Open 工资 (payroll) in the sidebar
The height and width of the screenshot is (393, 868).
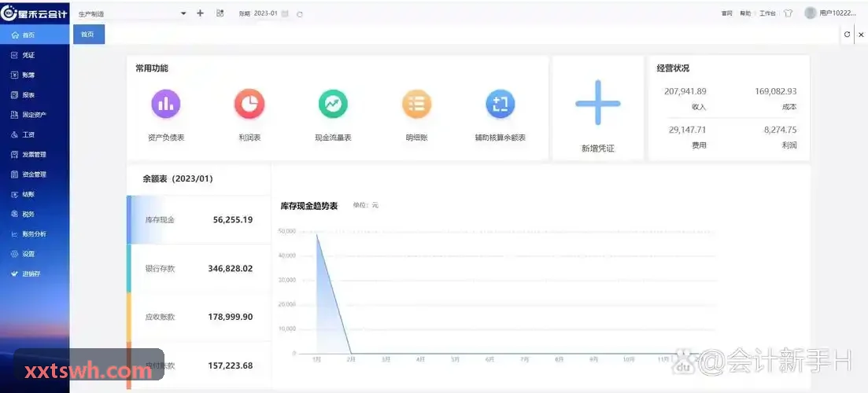(x=35, y=135)
